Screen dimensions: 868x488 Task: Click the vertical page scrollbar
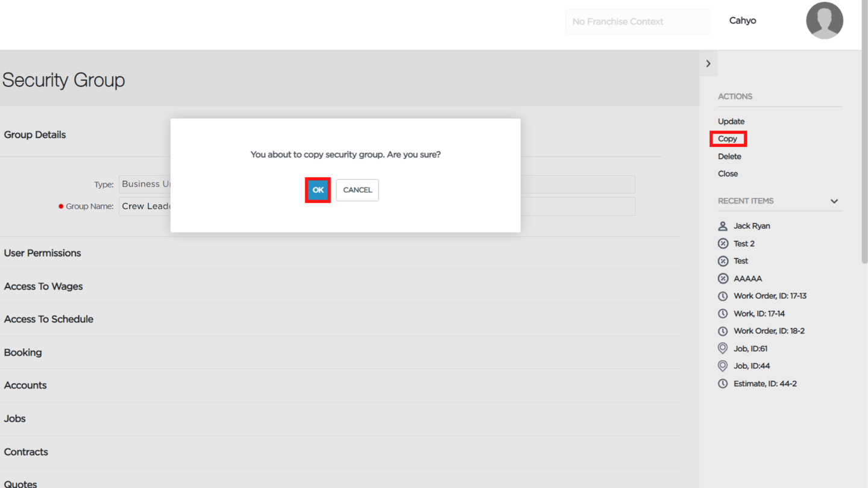click(x=864, y=133)
